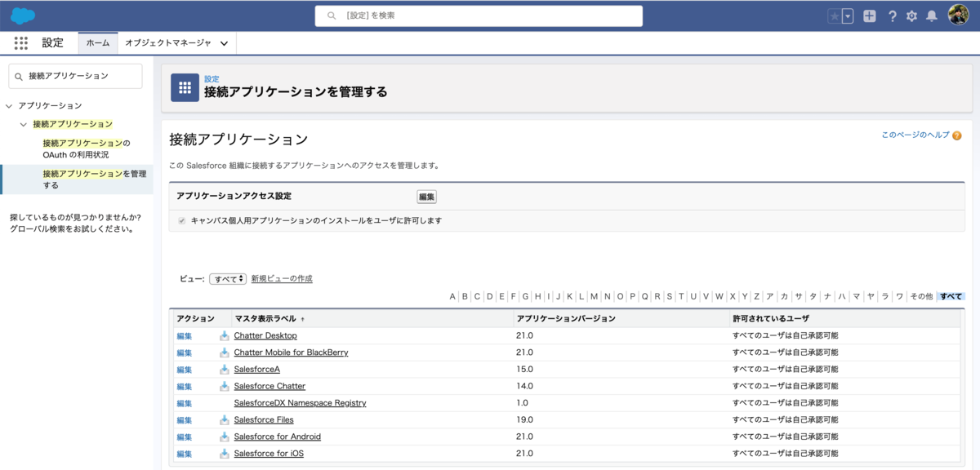The width and height of the screenshot is (980, 470).
Task: Click 編集 for the Salesforce Files row
Action: (x=185, y=420)
